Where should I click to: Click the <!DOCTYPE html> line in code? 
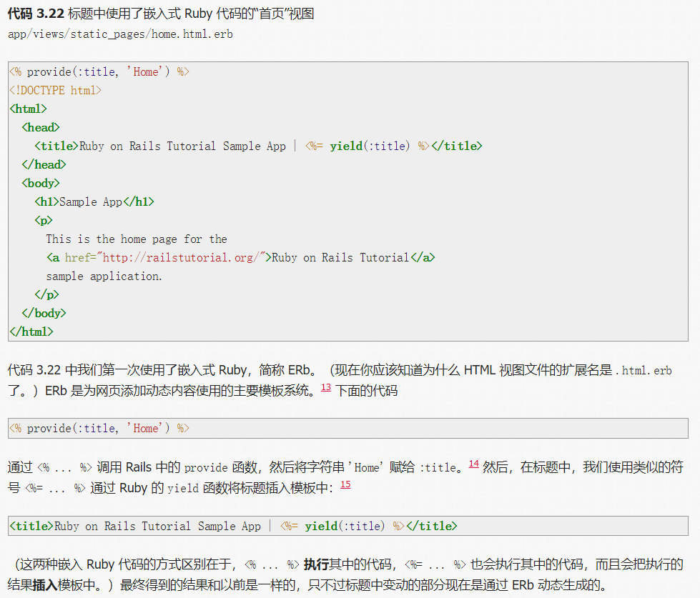[56, 89]
